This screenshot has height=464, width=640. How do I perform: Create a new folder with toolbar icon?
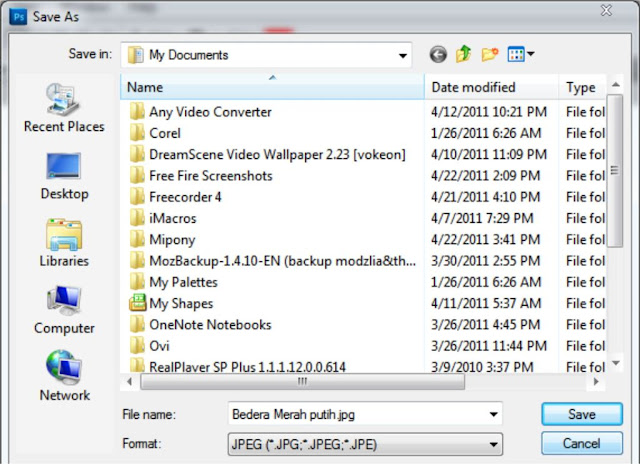490,54
